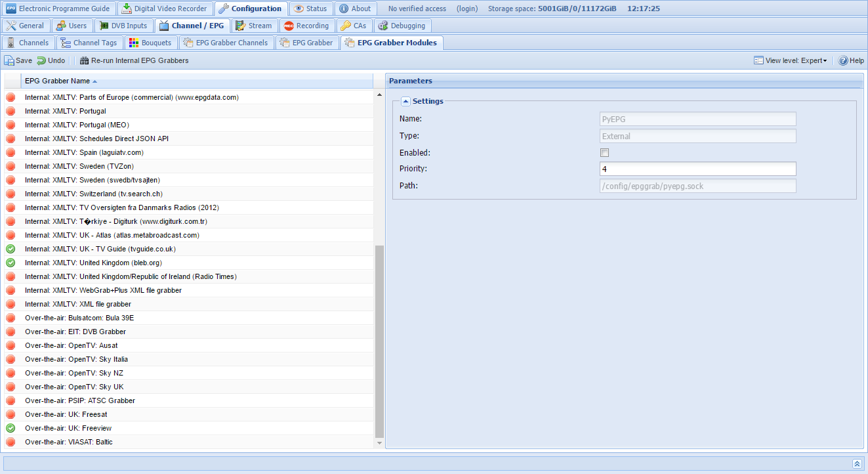Open EPG Grabber Channels sub-tab

(x=226, y=43)
